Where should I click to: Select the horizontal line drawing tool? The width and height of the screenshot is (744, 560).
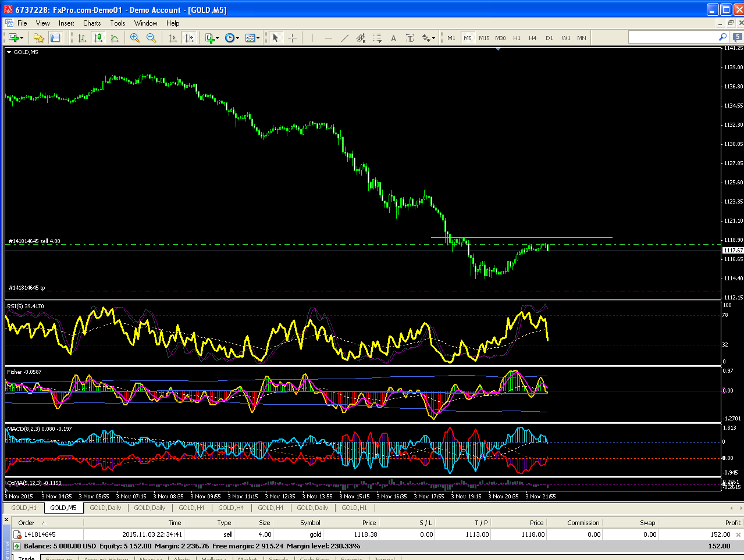pyautogui.click(x=329, y=38)
